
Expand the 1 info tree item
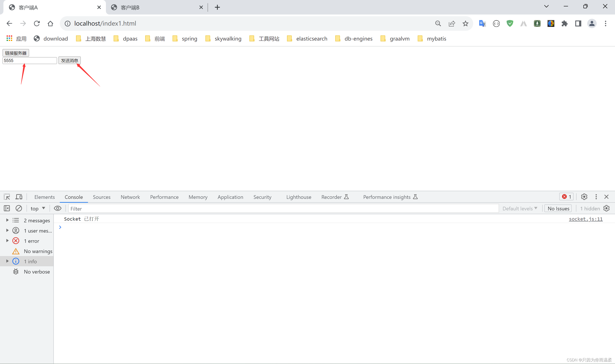[x=7, y=261]
